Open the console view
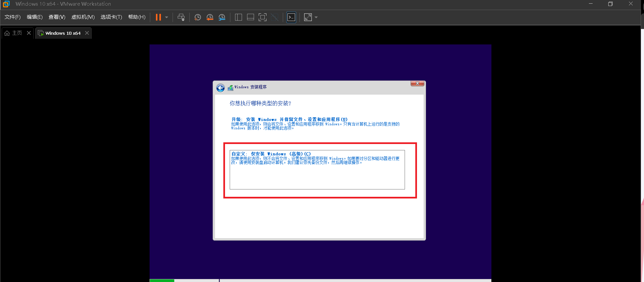The height and width of the screenshot is (282, 644). point(291,17)
